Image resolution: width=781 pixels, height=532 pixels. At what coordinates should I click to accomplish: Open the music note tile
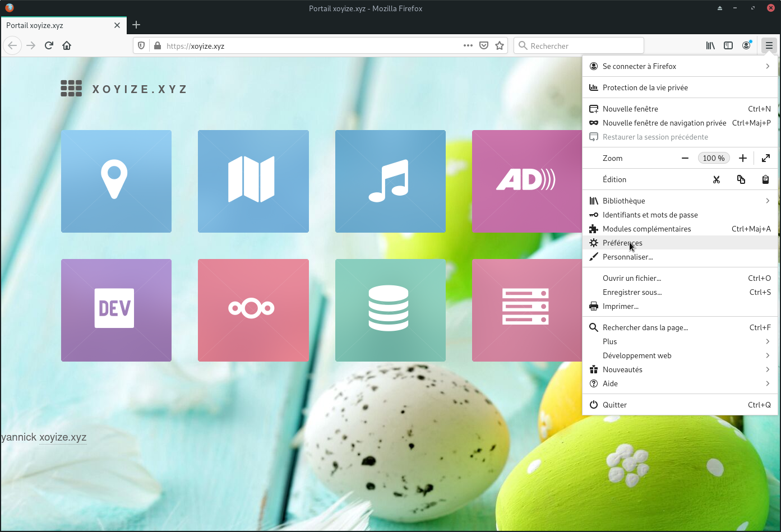point(390,181)
